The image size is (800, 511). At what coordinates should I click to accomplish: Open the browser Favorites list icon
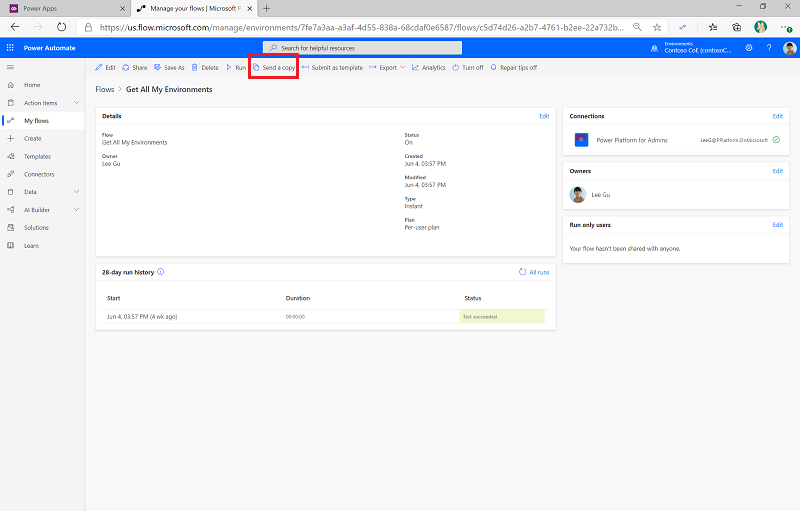[x=713, y=28]
